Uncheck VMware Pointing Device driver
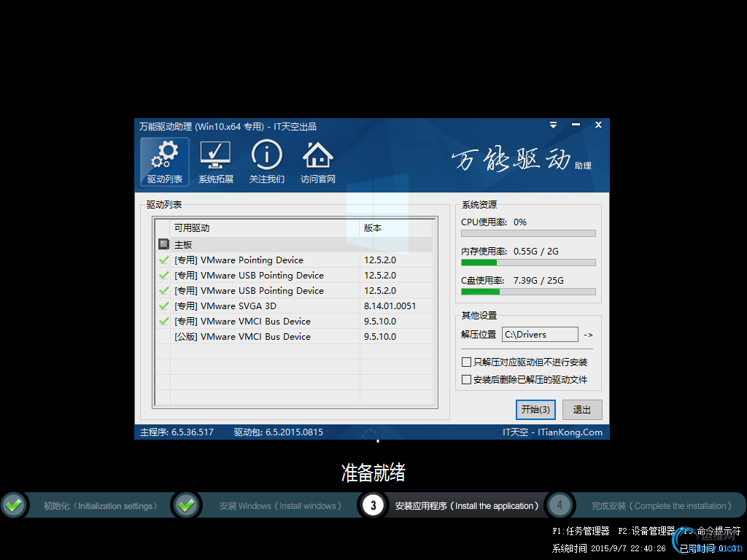 163,260
